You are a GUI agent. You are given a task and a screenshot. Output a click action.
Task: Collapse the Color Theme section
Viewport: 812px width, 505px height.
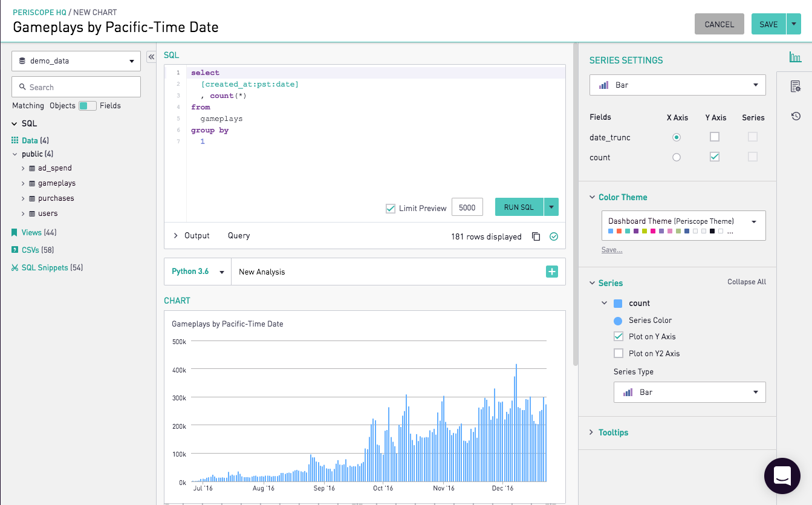click(x=592, y=197)
